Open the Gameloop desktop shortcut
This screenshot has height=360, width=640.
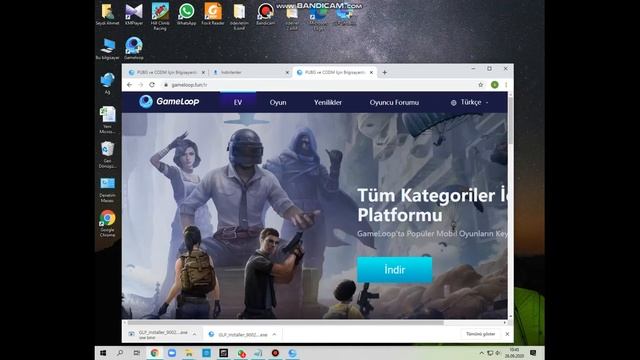(134, 48)
